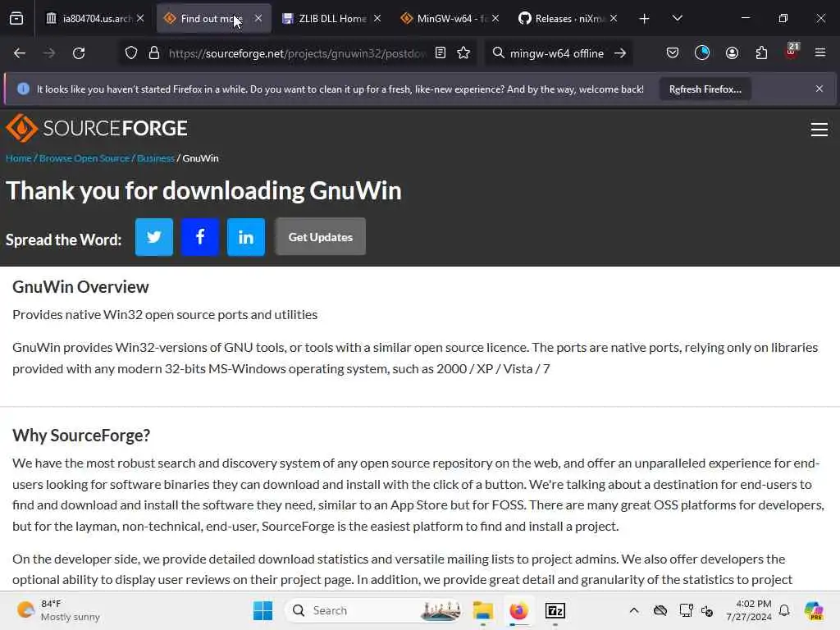Open tracking protection shield icon

131,53
